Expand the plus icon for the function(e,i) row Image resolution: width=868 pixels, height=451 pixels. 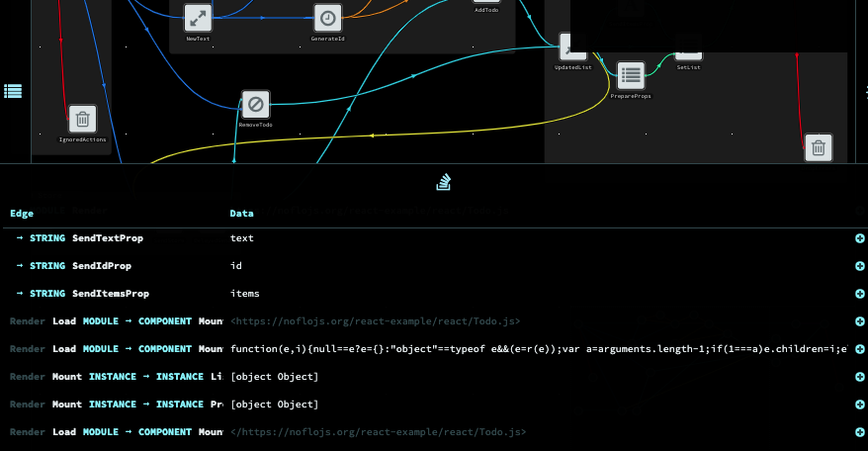pyautogui.click(x=860, y=349)
